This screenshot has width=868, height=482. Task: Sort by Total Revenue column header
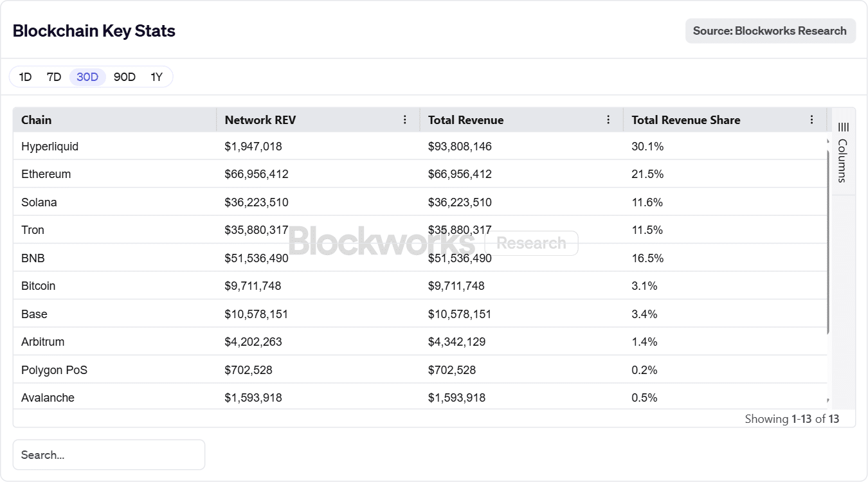(466, 120)
